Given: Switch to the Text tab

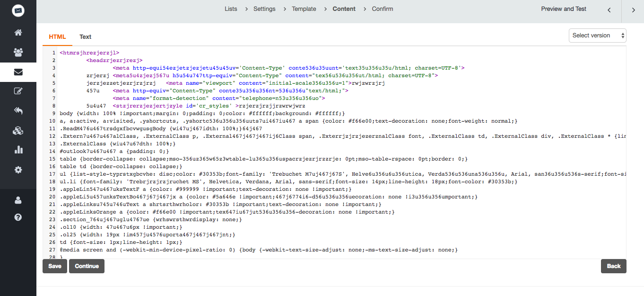Looking at the screenshot, I should 85,36.
